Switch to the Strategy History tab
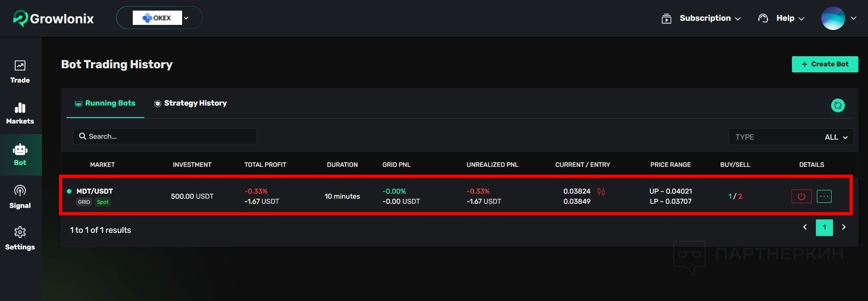This screenshot has height=301, width=868. tap(190, 103)
